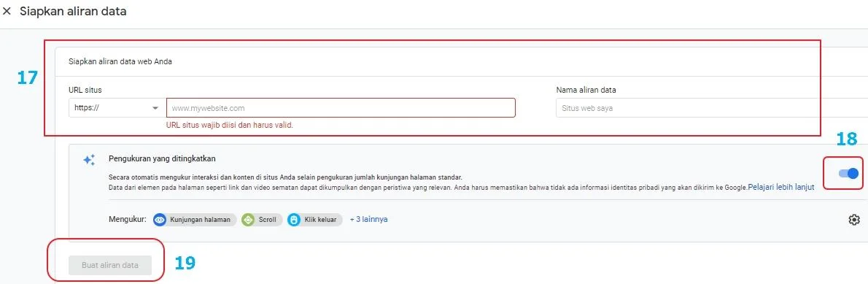The width and height of the screenshot is (868, 284).
Task: Open the Pelajari lebih lanjut link
Action: [781, 187]
